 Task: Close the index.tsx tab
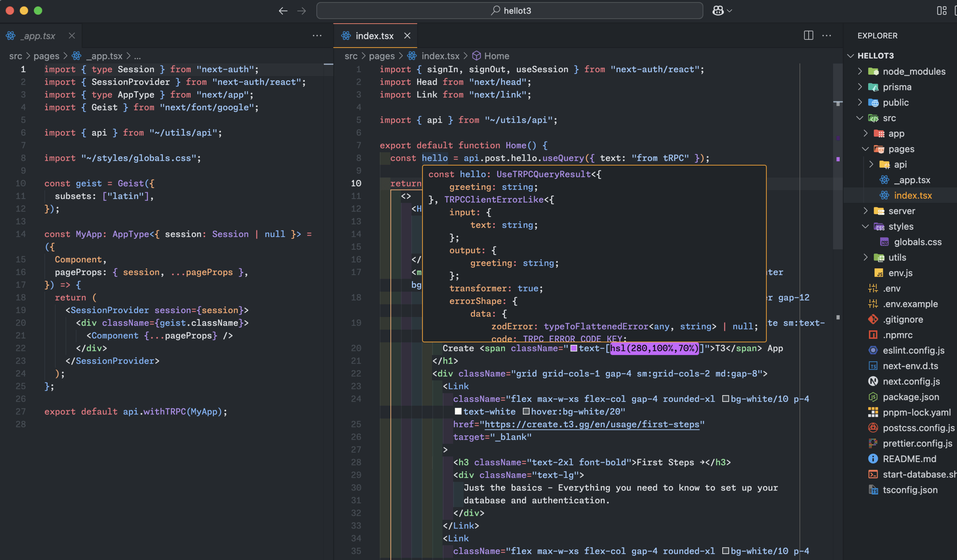click(407, 36)
